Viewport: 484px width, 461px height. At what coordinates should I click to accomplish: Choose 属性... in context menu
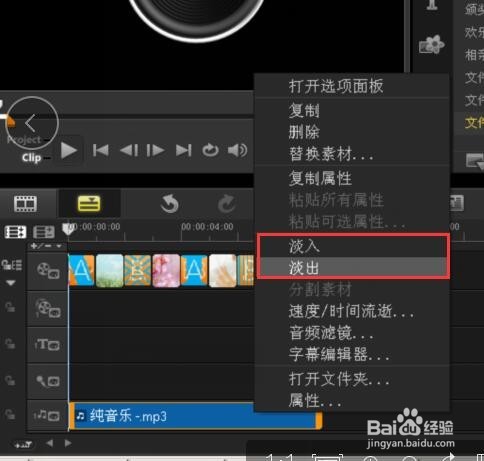[x=353, y=400]
